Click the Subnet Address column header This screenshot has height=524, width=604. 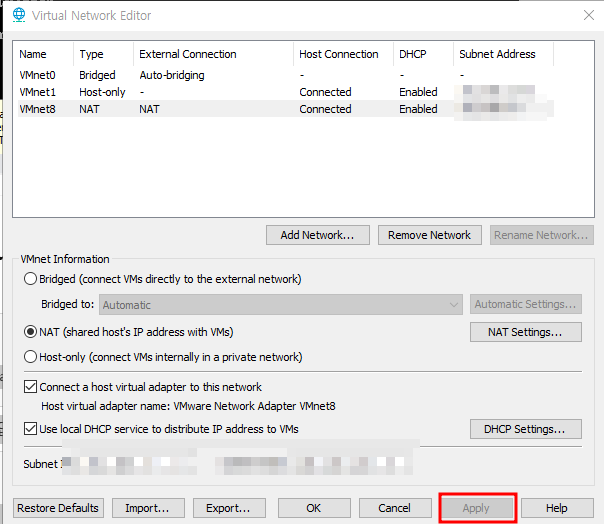click(503, 54)
